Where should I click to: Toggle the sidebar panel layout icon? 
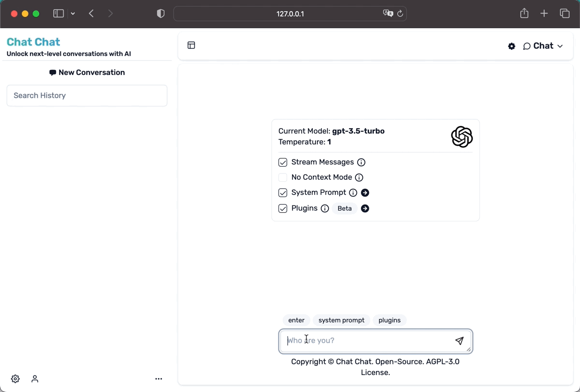pyautogui.click(x=191, y=45)
